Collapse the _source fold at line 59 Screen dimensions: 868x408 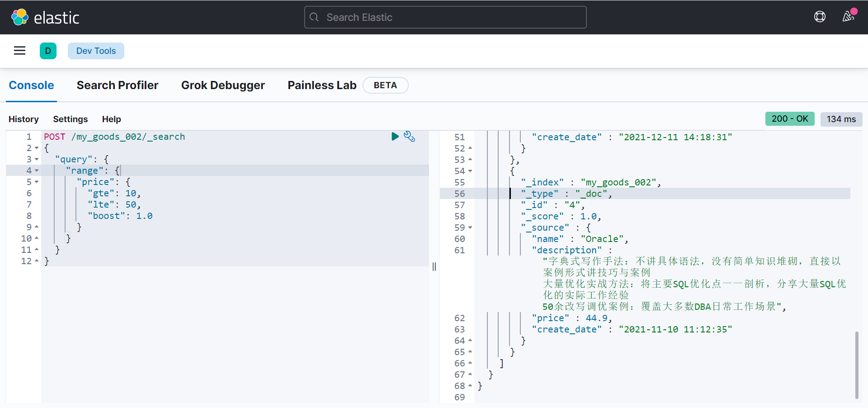[x=470, y=228]
